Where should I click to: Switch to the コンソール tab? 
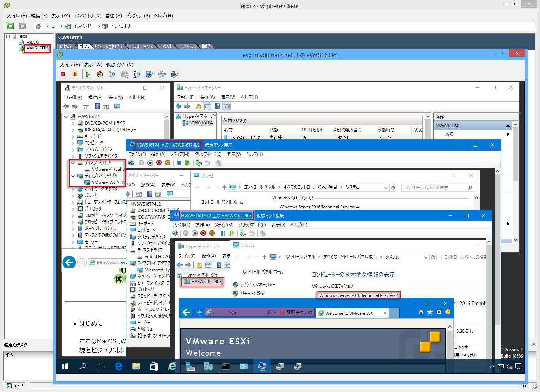tap(187, 46)
